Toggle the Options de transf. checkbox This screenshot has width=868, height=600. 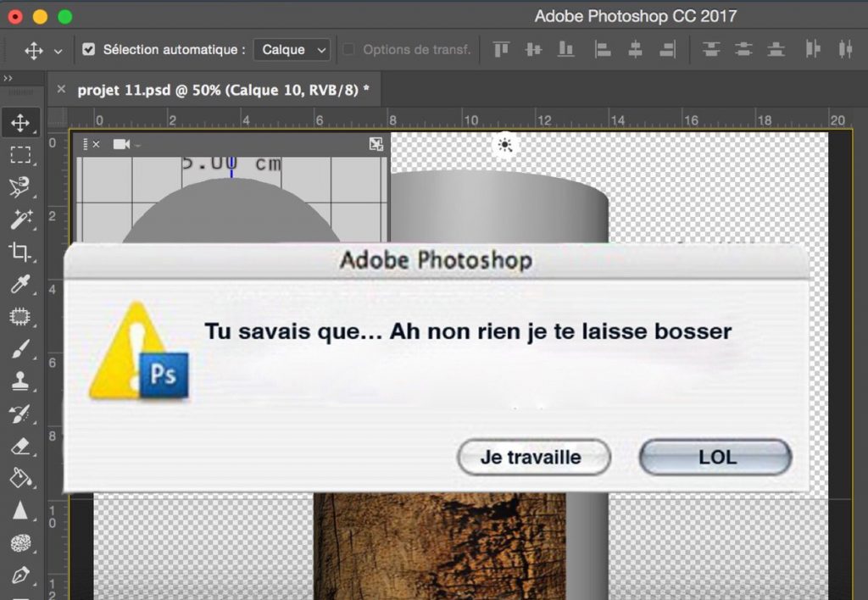[x=348, y=49]
